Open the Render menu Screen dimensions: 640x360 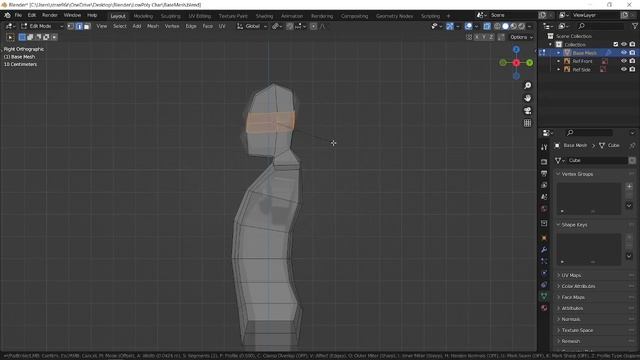click(50, 15)
